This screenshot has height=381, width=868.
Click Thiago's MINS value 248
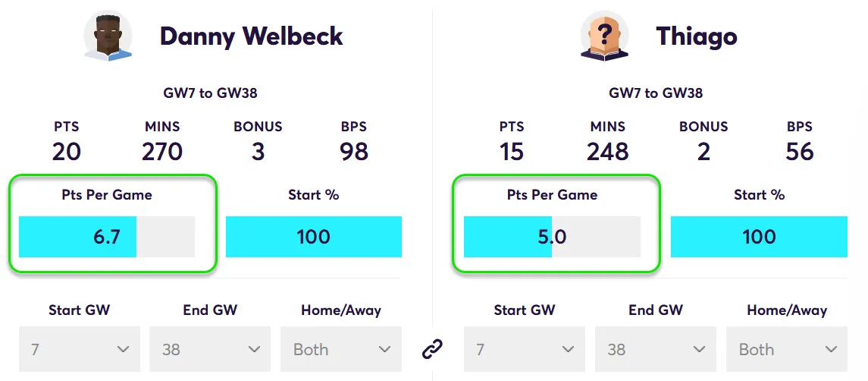point(608,151)
